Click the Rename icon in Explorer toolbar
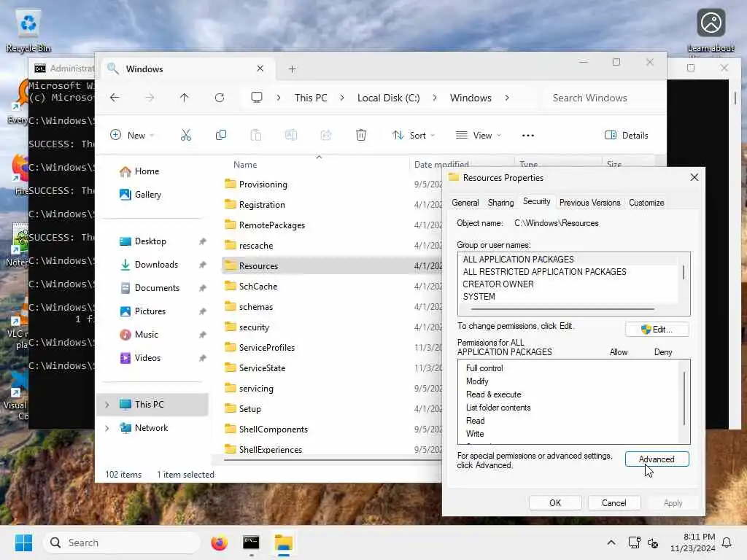The height and width of the screenshot is (560, 747). point(290,135)
